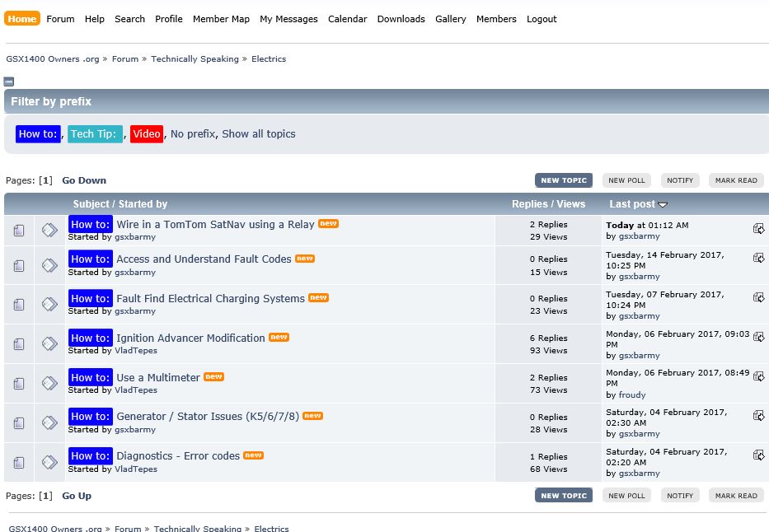Screen dimensions: 769x532
Task: Go to last post of Charging Systems topic
Action: coord(759,297)
